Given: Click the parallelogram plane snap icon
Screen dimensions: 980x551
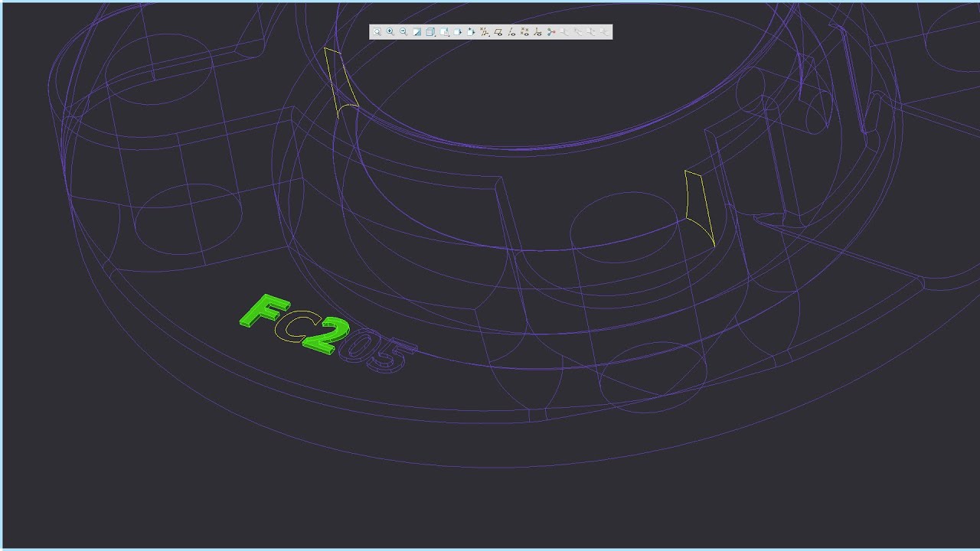Looking at the screenshot, I should pyautogui.click(x=498, y=32).
